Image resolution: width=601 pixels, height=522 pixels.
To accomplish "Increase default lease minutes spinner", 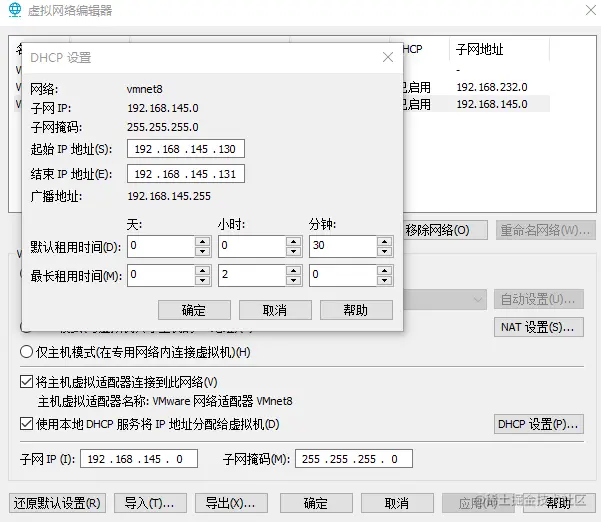I will pyautogui.click(x=384, y=241).
